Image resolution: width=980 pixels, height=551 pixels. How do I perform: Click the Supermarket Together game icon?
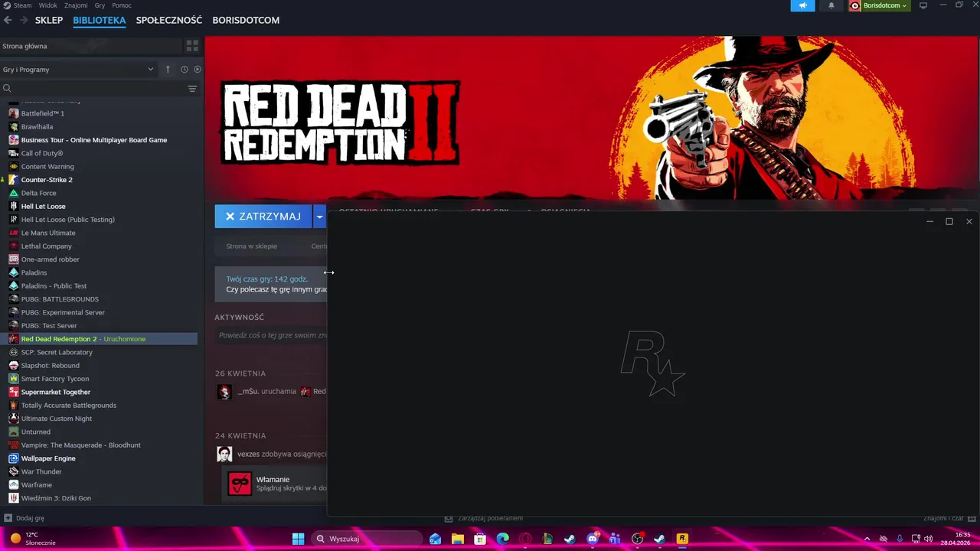coord(14,392)
